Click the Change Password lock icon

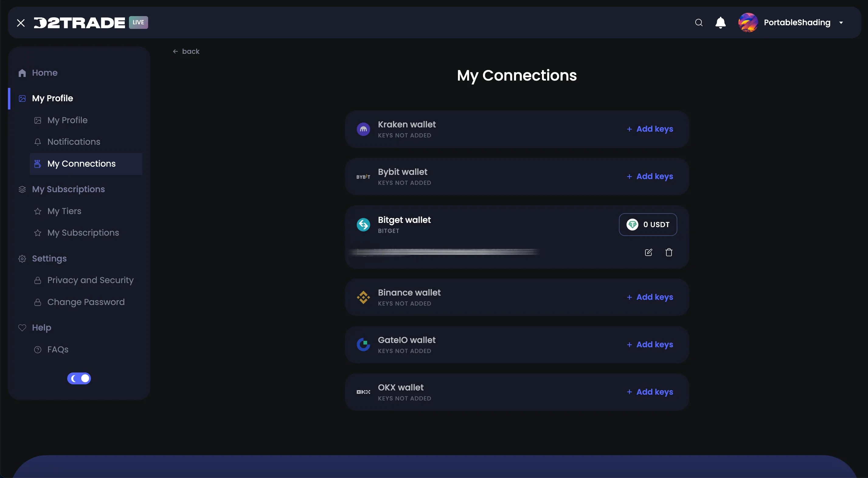click(38, 302)
